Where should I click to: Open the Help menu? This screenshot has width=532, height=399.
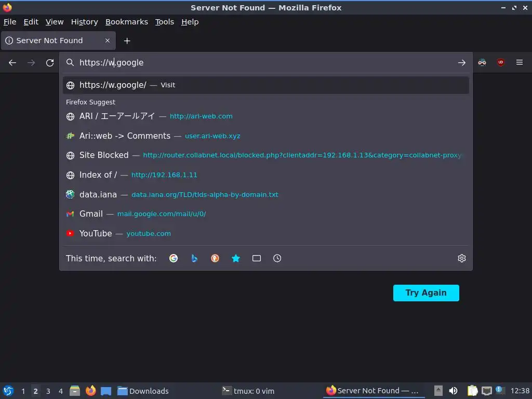190,22
